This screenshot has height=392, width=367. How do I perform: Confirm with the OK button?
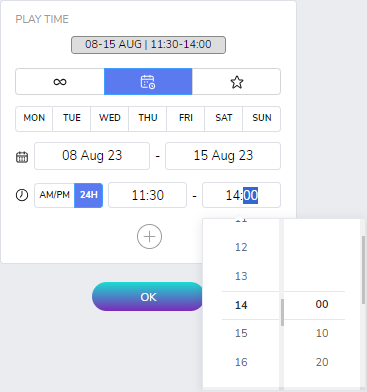(148, 297)
